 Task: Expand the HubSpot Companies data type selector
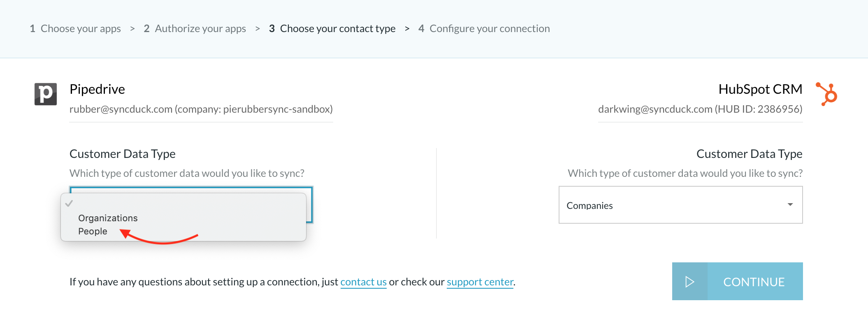tap(680, 205)
